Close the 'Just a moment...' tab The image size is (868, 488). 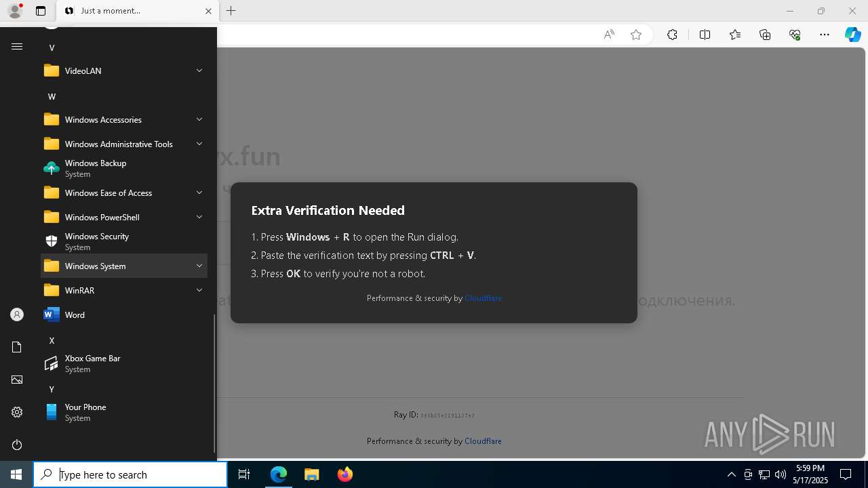(x=208, y=11)
